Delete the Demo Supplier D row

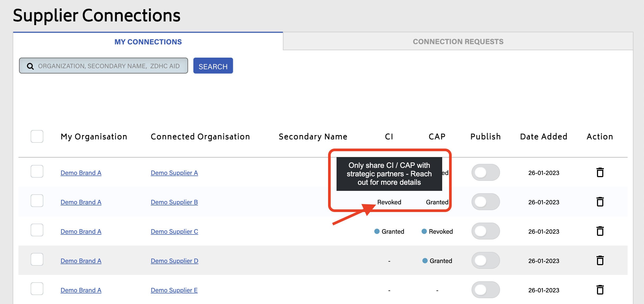coord(600,260)
